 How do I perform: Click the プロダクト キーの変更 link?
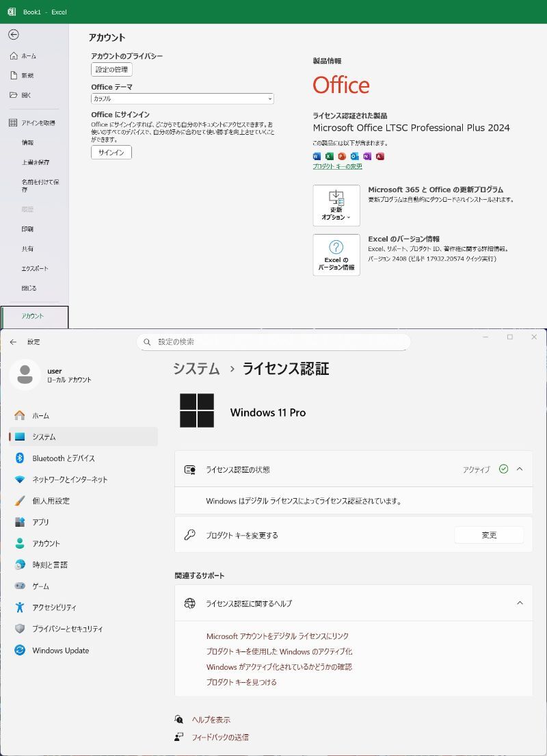(337, 166)
